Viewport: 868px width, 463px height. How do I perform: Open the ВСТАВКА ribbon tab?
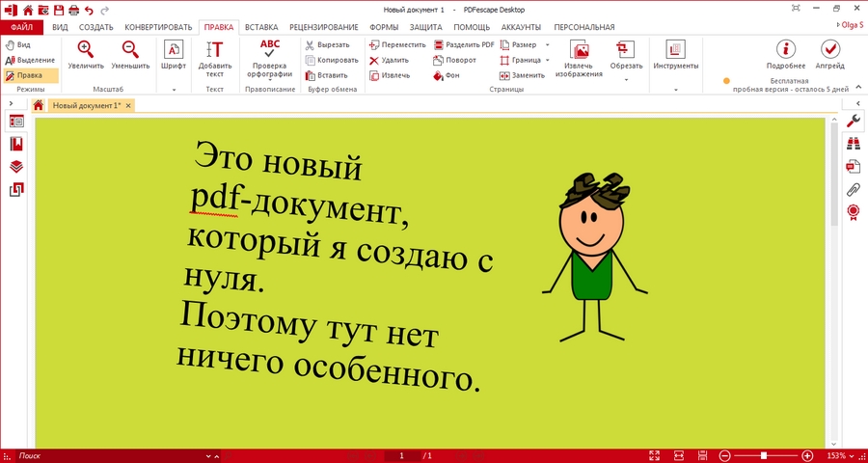click(262, 27)
